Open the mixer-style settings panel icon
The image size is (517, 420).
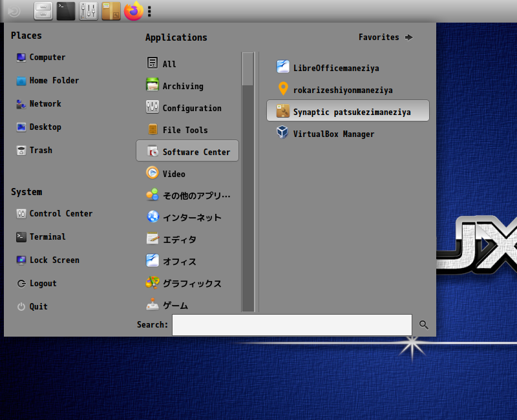(x=89, y=11)
